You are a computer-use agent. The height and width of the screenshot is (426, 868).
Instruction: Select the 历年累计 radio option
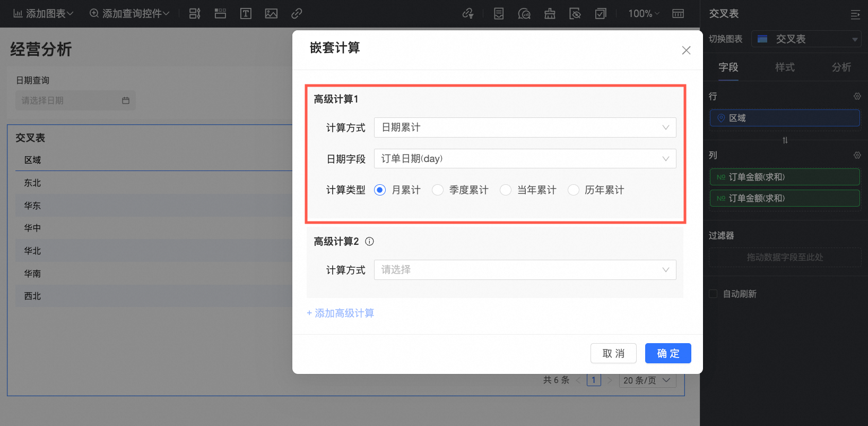[x=573, y=190]
